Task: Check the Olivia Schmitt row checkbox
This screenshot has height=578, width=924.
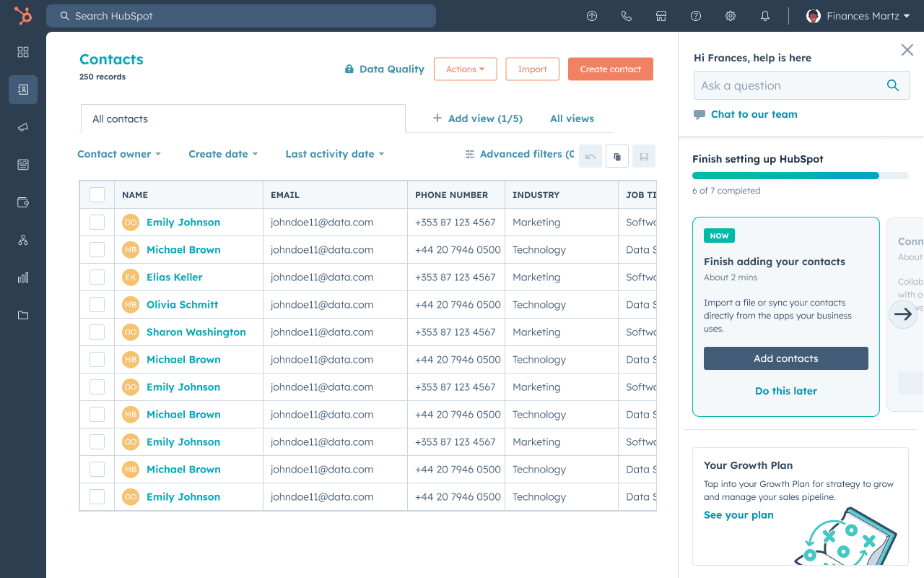Action: (x=97, y=305)
